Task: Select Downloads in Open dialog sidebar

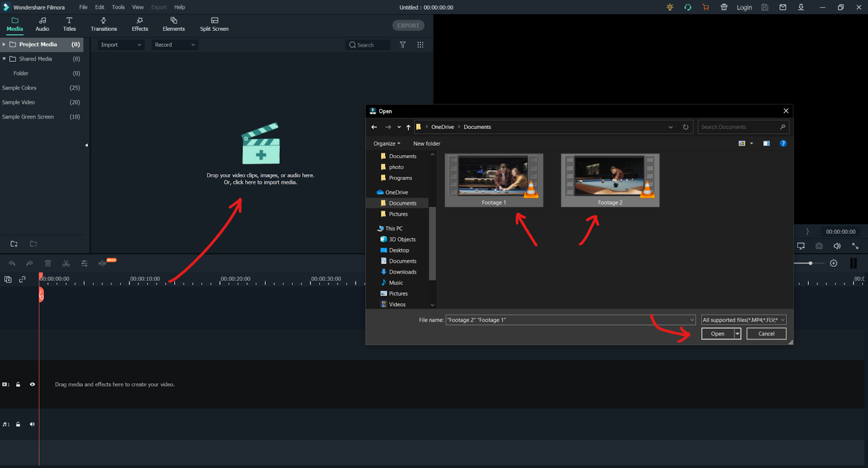Action: (403, 272)
